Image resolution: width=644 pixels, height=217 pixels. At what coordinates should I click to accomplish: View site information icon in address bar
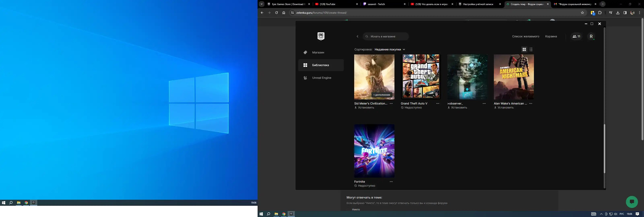(x=292, y=13)
